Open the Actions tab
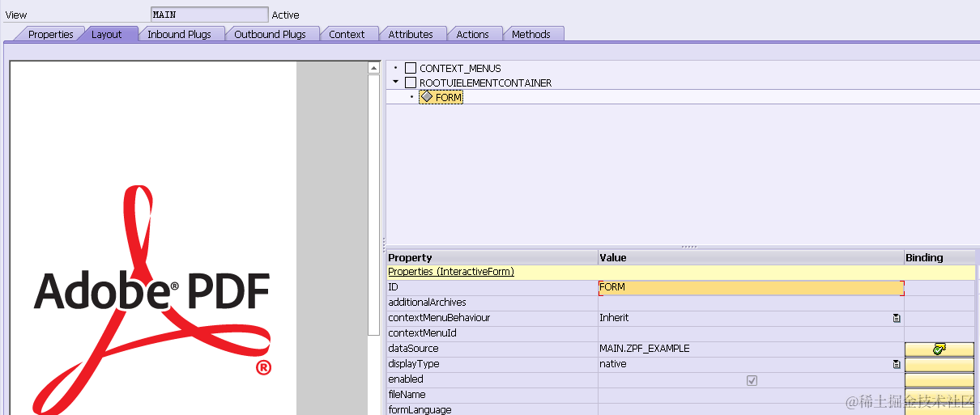Screen dimensions: 980x415 point(472,34)
